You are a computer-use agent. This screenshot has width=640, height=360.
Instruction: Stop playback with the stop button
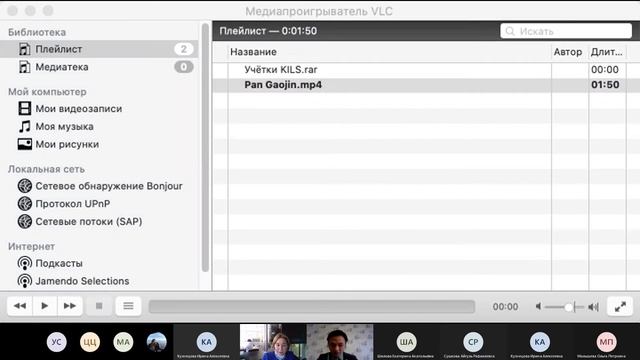[x=99, y=306]
